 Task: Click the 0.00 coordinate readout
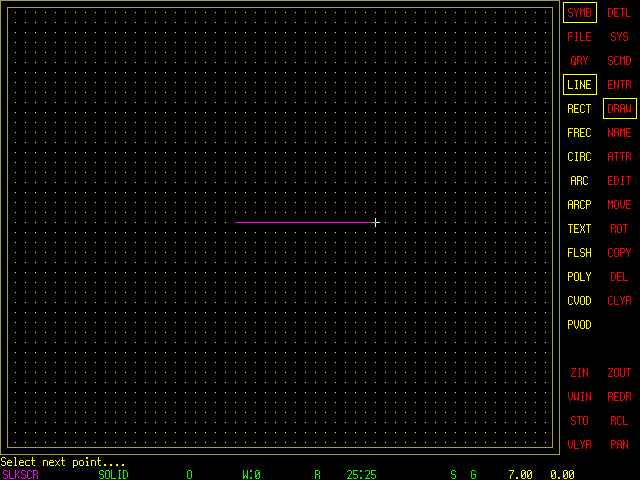(x=562, y=475)
